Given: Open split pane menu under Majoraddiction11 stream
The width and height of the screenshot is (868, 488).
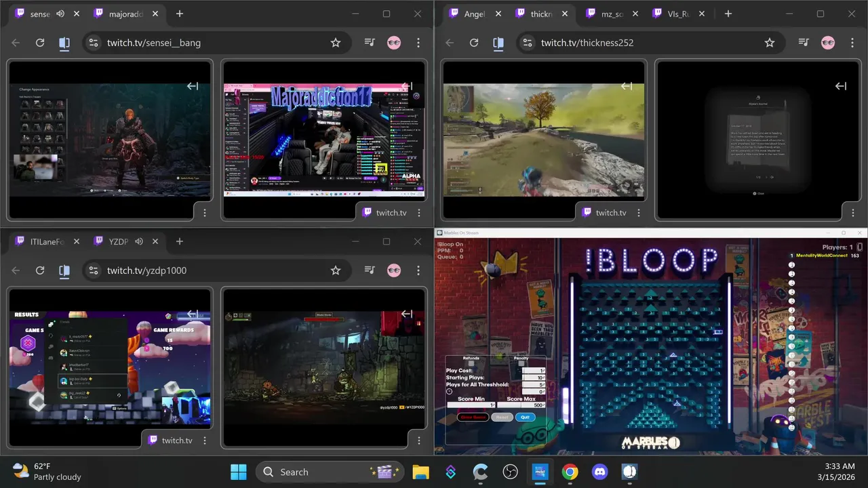Looking at the screenshot, I should click(x=418, y=213).
